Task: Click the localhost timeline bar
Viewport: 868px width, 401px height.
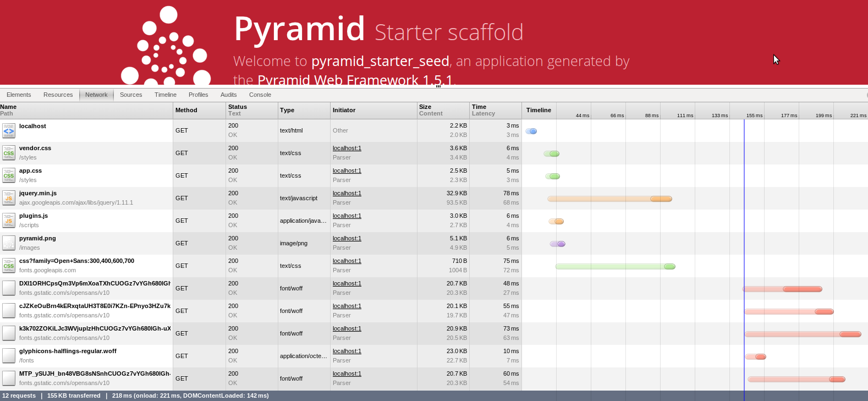Action: click(531, 131)
